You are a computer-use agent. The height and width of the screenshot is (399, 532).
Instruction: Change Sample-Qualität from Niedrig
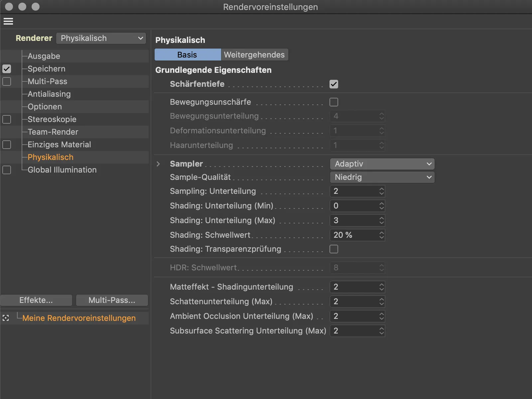click(x=382, y=177)
